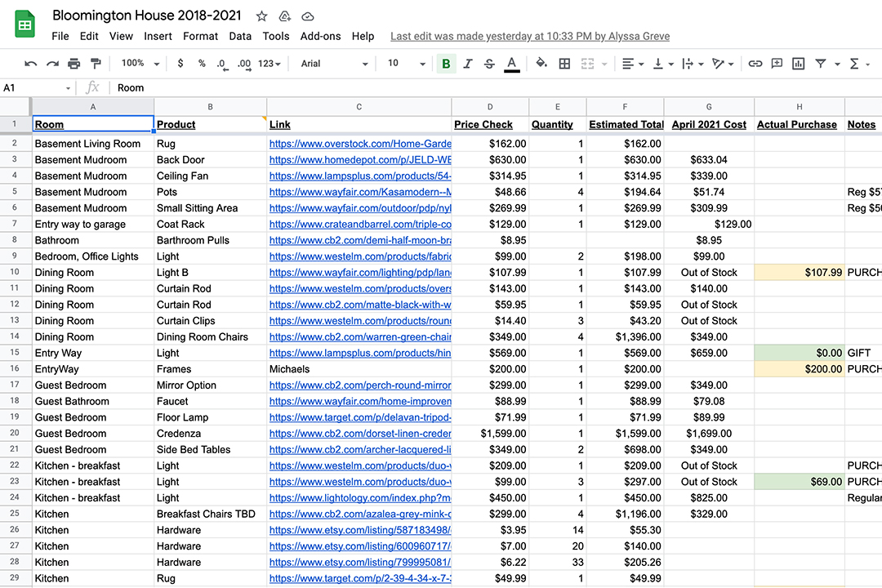Open the overstock.com link in row 2
Image resolution: width=882 pixels, height=588 pixels.
point(360,144)
